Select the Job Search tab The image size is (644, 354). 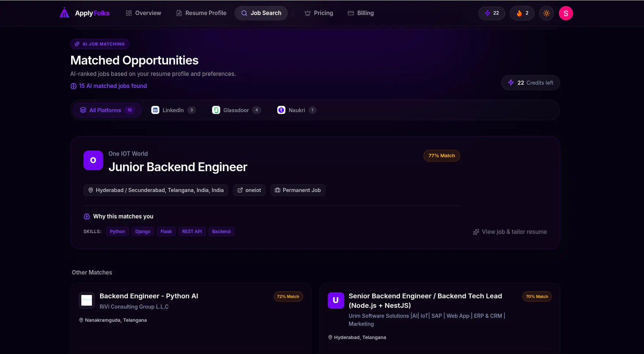(261, 13)
